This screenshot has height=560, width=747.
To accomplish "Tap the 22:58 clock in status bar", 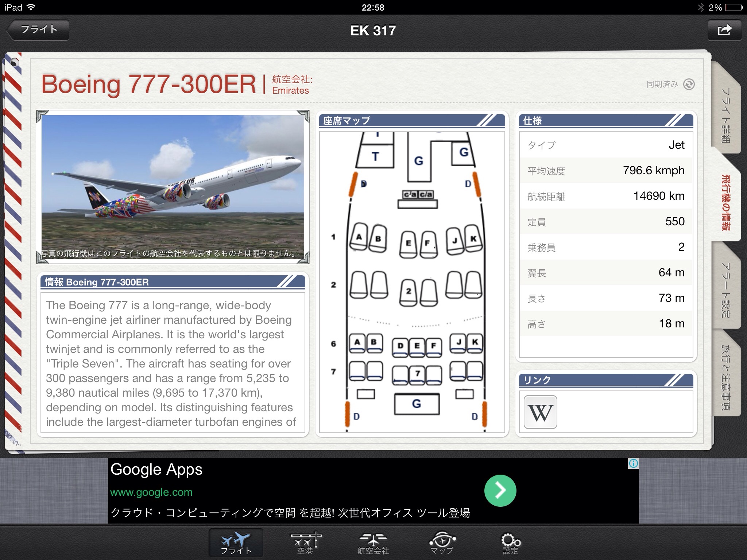I will [x=373, y=7].
